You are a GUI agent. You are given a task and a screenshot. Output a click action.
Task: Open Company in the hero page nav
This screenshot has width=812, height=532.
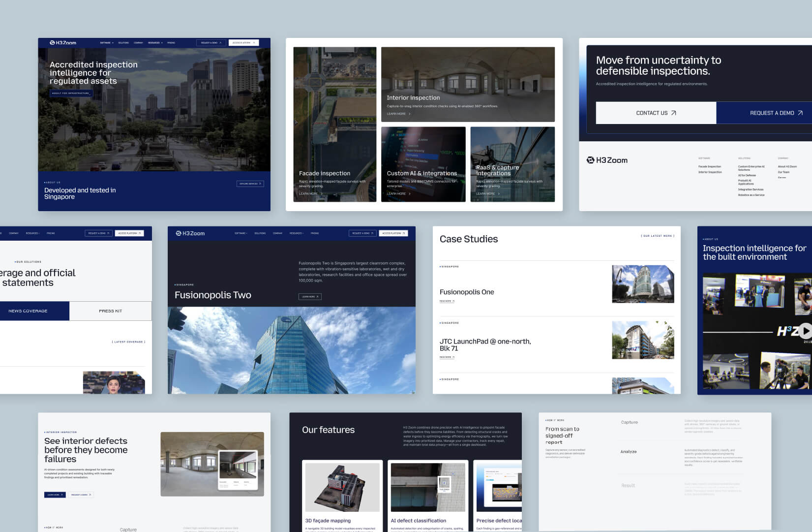click(x=139, y=43)
